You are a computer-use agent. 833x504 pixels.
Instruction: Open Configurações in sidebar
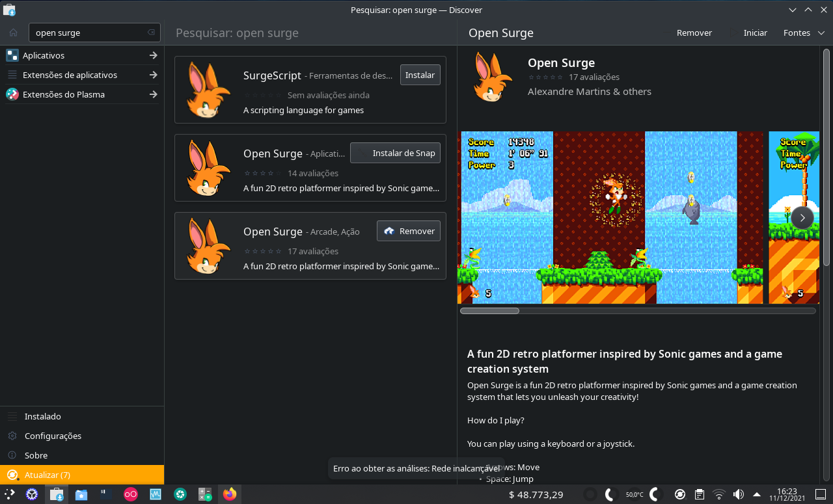coord(82,436)
